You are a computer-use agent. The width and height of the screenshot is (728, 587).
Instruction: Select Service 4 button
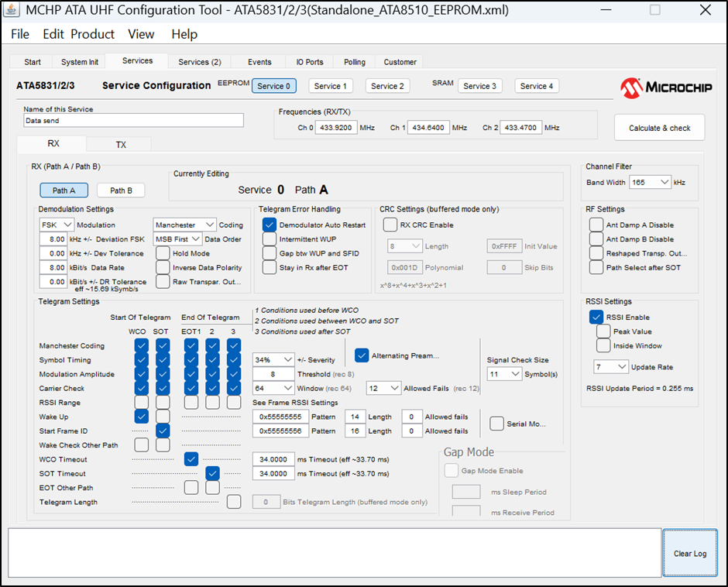537,86
